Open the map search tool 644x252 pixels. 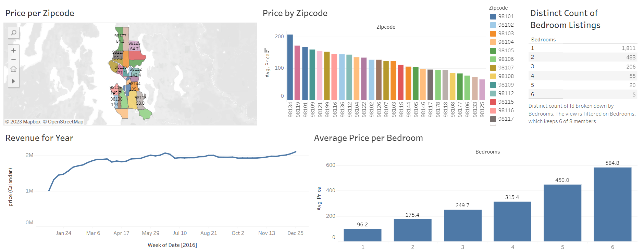click(13, 33)
